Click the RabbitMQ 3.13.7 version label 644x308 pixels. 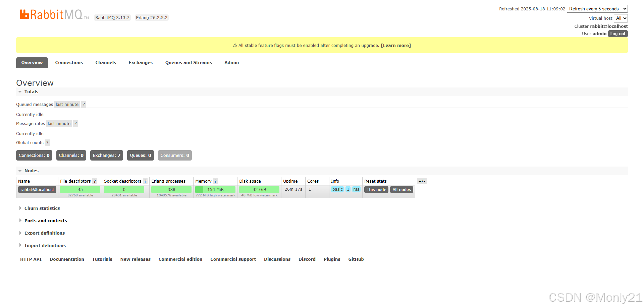click(x=112, y=18)
